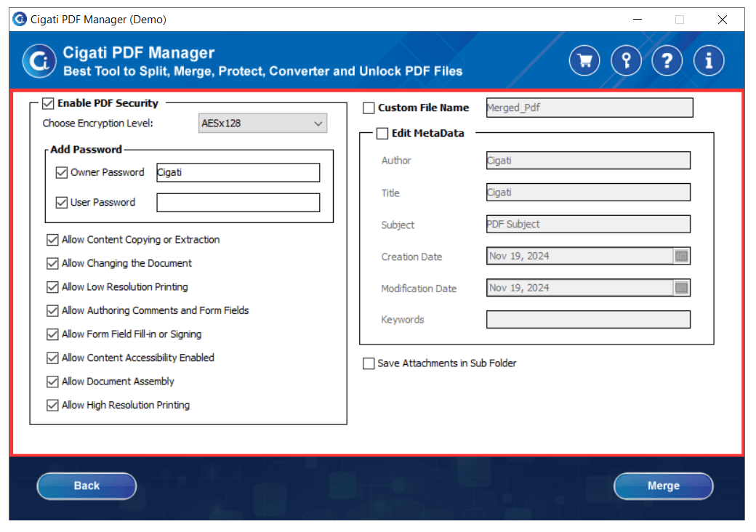Screen dimensions: 756x532
Task: Click the Creation Date field value
Action: coord(580,256)
